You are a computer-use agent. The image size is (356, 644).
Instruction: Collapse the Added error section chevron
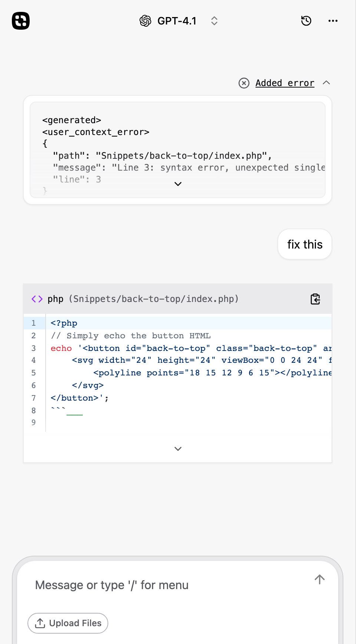(326, 83)
